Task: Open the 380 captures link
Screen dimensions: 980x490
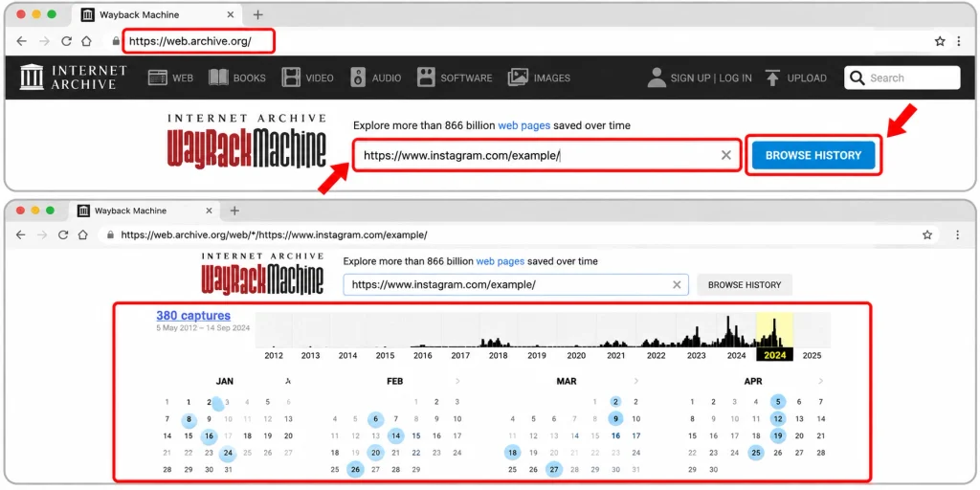Action: (x=193, y=316)
